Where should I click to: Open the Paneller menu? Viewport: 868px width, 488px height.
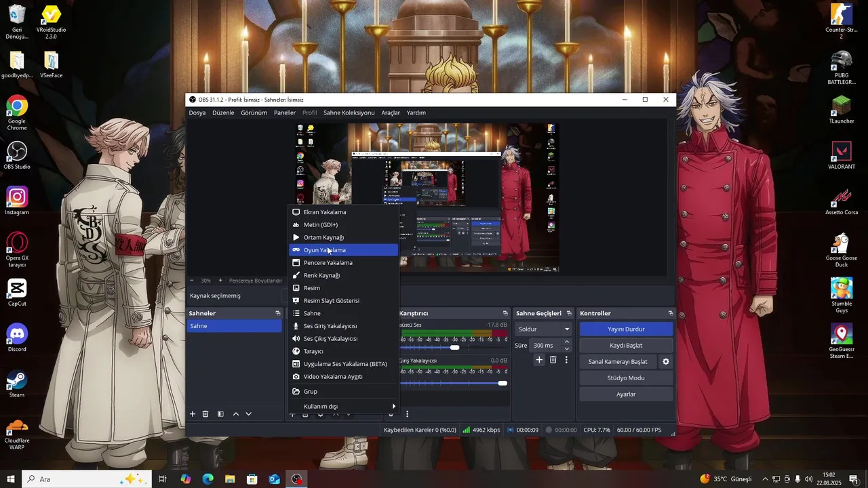click(285, 113)
